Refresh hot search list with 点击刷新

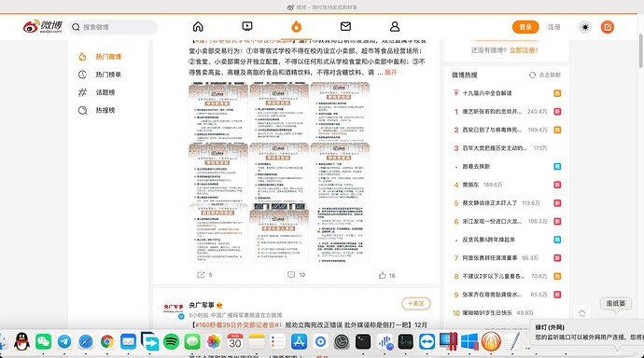[x=545, y=75]
